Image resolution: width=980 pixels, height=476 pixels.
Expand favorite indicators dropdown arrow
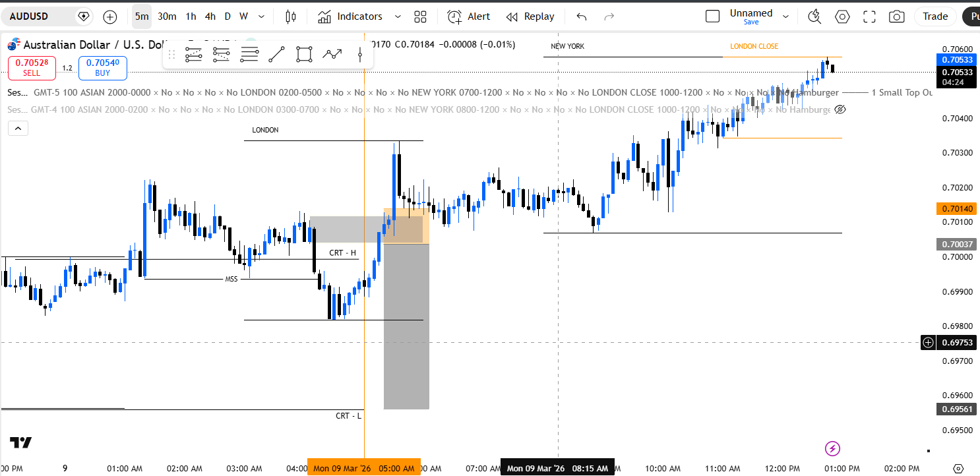(397, 16)
